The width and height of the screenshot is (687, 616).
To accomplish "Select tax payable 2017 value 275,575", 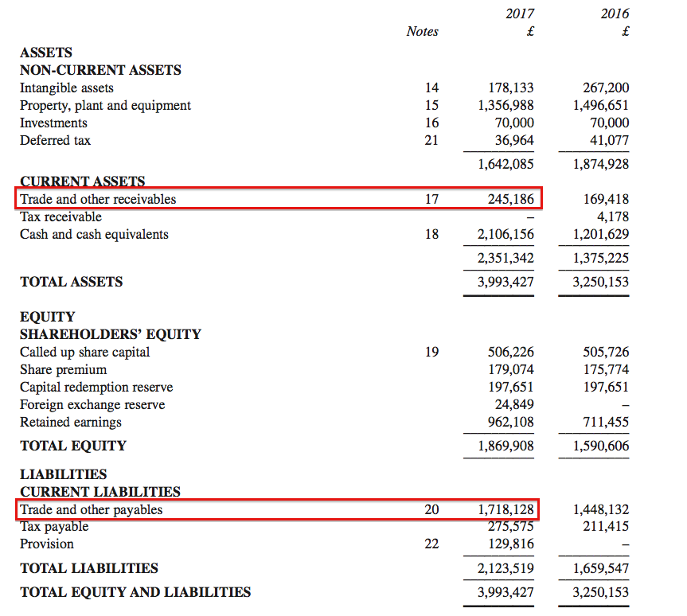I will 511,526.
